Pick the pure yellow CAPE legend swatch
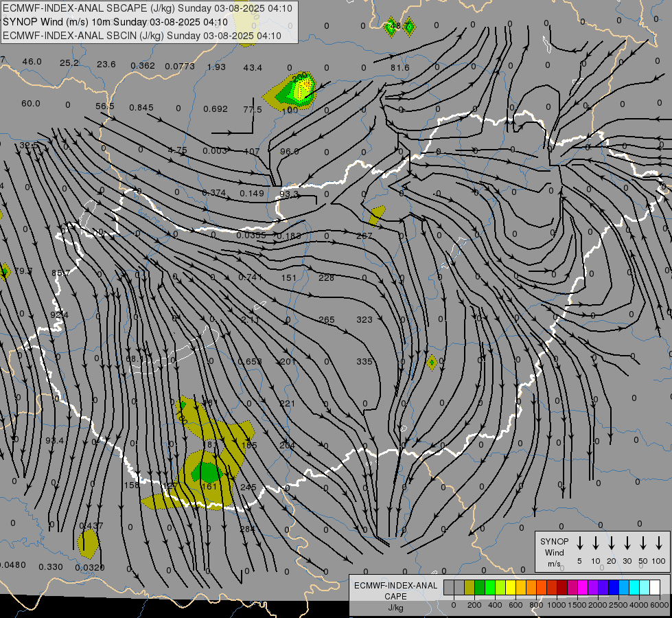Viewport: 672px width, 618px height. [511, 588]
